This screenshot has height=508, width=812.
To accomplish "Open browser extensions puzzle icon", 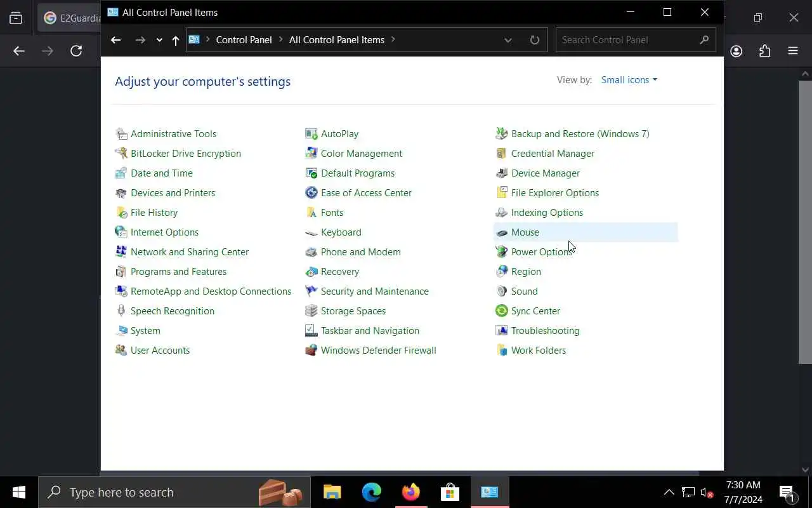I will pos(765,51).
